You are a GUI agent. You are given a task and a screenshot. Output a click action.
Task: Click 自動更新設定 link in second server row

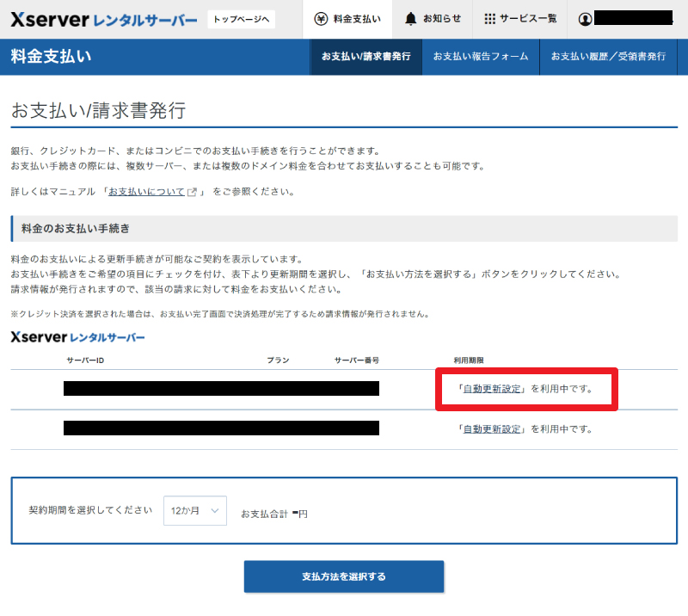[x=492, y=429]
